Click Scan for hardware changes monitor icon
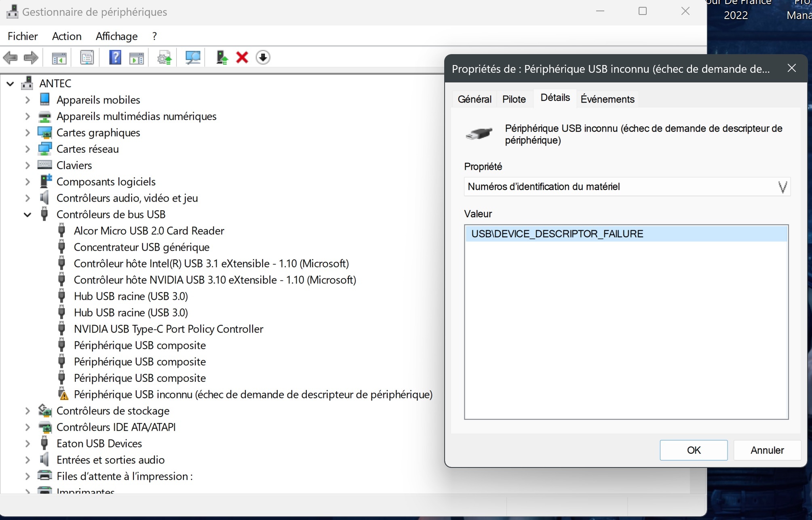 tap(193, 57)
